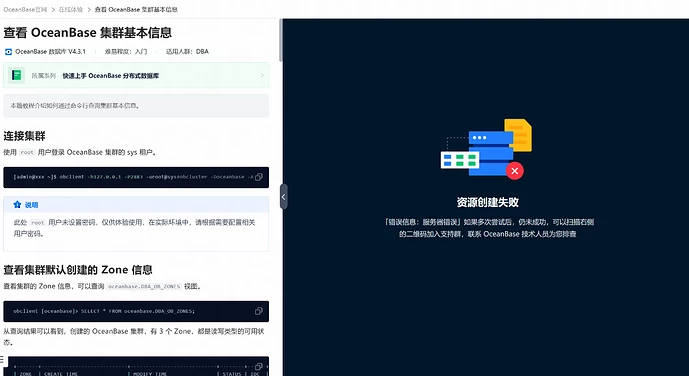Image resolution: width=689 pixels, height=376 pixels.
Task: Go to the 在线体验 breadcrumb
Action: [71, 9]
